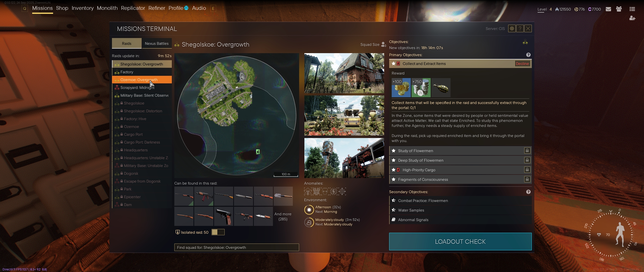Click Secondary Objectives help icon
The image size is (644, 272).
(x=528, y=192)
